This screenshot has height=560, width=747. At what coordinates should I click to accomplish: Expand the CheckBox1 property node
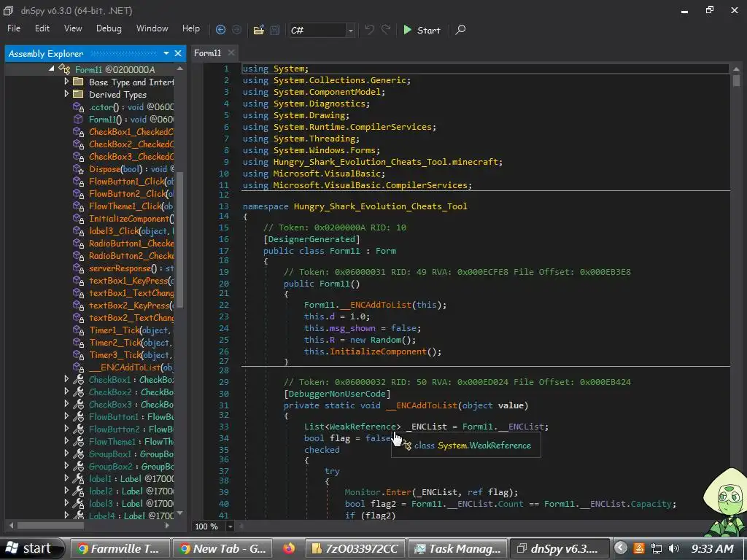point(66,379)
